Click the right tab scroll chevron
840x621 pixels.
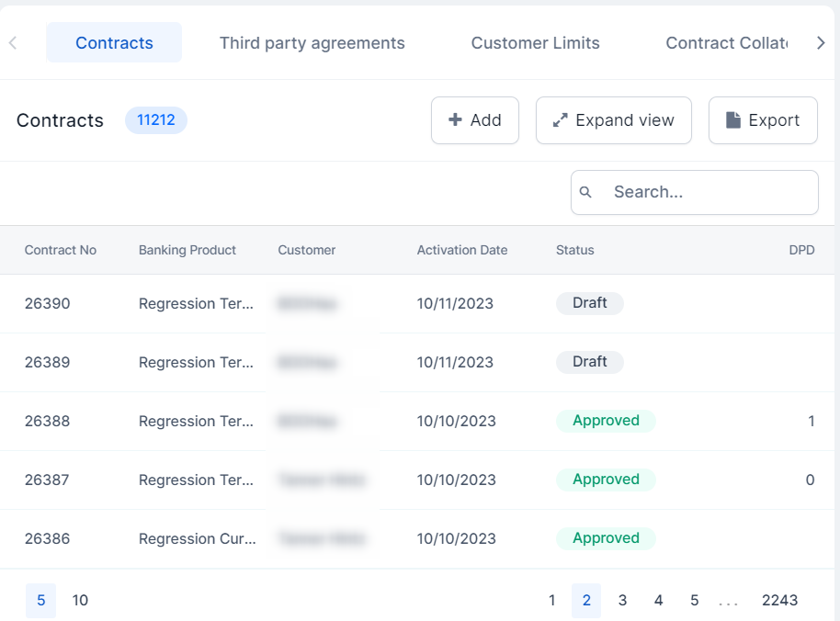point(821,43)
